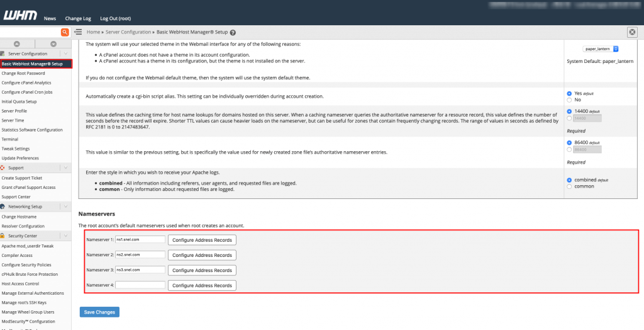Click the Save Changes button
Image resolution: width=644 pixels, height=330 pixels.
click(99, 312)
